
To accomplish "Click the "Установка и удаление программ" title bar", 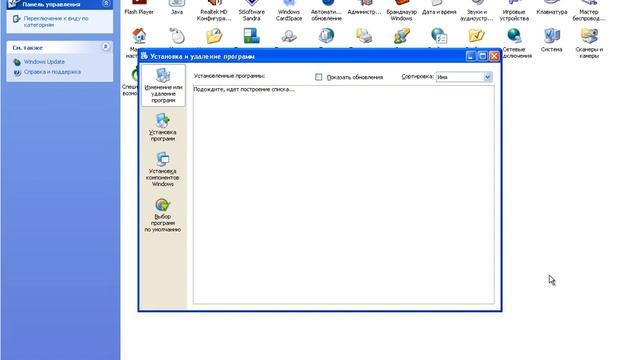I will pos(302,56).
